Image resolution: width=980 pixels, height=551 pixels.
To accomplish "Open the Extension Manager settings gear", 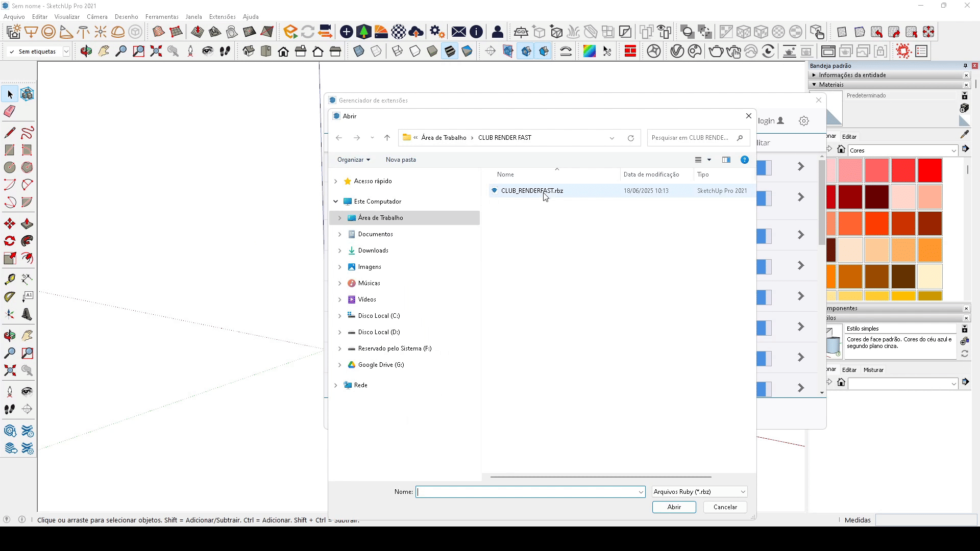I will [x=804, y=121].
